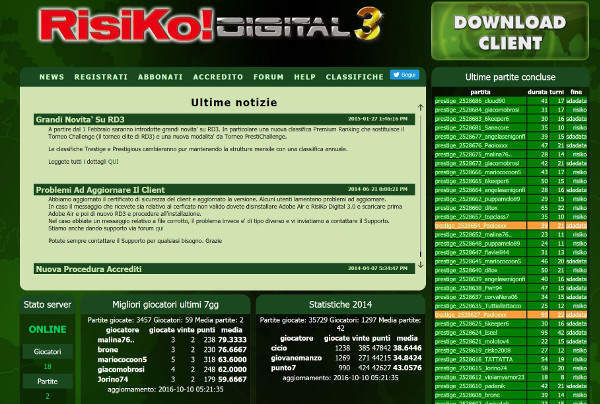Click player punto7 in Statistiche 2014
The height and width of the screenshot is (404, 600).
click(x=283, y=368)
